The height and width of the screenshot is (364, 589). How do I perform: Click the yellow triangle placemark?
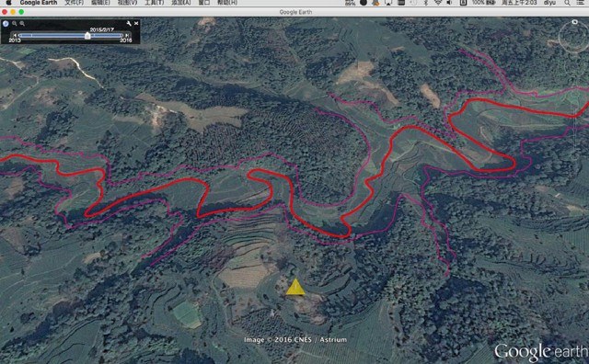295,287
